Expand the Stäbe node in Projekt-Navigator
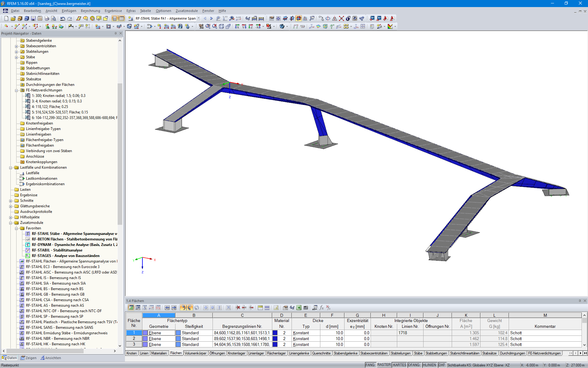588x368 pixels. [17, 57]
